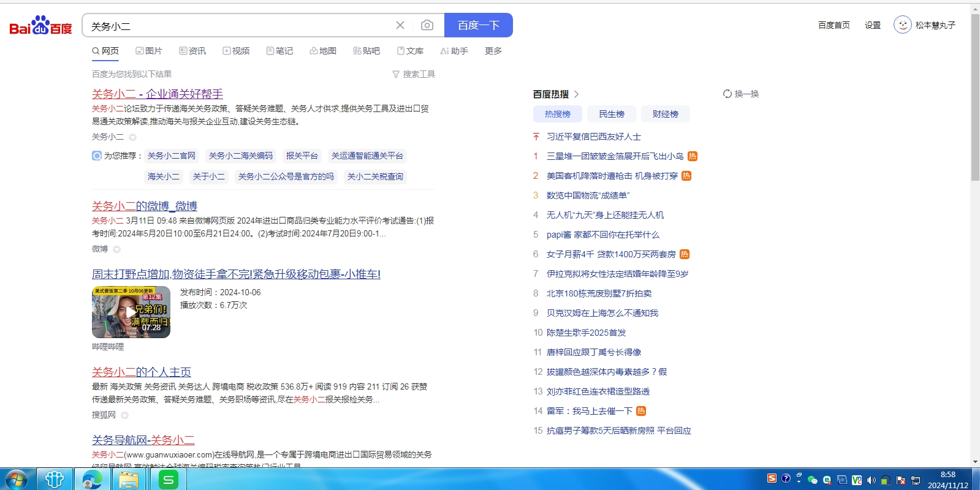The width and height of the screenshot is (980, 490).
Task: Click recommended tag 关务小二公众号是官方的吗
Action: (x=286, y=176)
